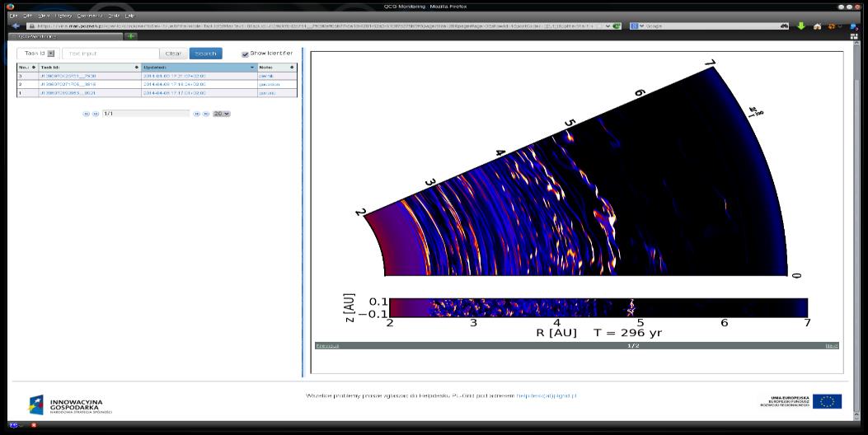Click the Previous image link
Screen dimensions: 868x435
click(327, 346)
